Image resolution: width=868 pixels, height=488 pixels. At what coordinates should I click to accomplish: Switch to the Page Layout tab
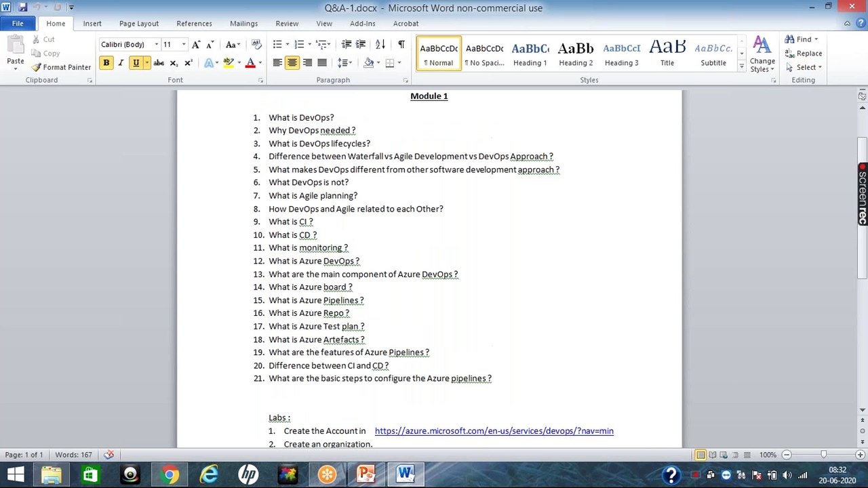tap(139, 24)
